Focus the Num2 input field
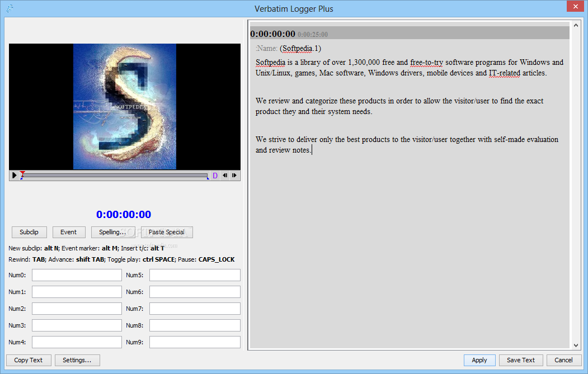This screenshot has width=588, height=374. click(x=77, y=309)
